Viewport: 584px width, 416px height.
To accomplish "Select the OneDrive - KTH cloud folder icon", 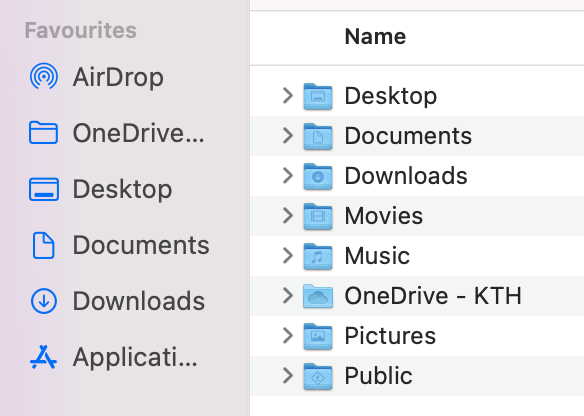I will click(x=318, y=296).
